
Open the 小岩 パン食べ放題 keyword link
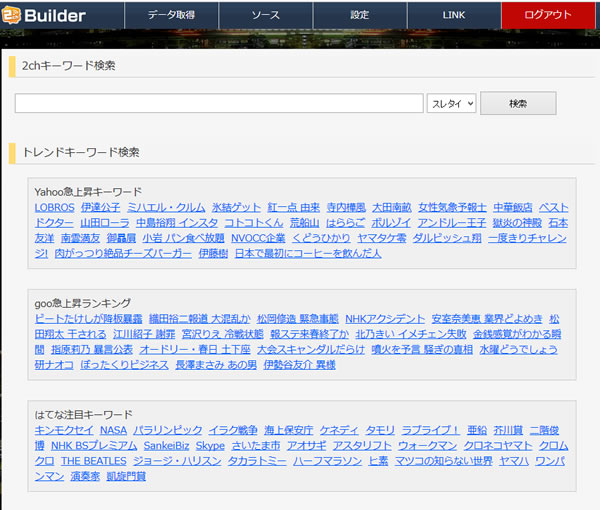pyautogui.click(x=183, y=238)
